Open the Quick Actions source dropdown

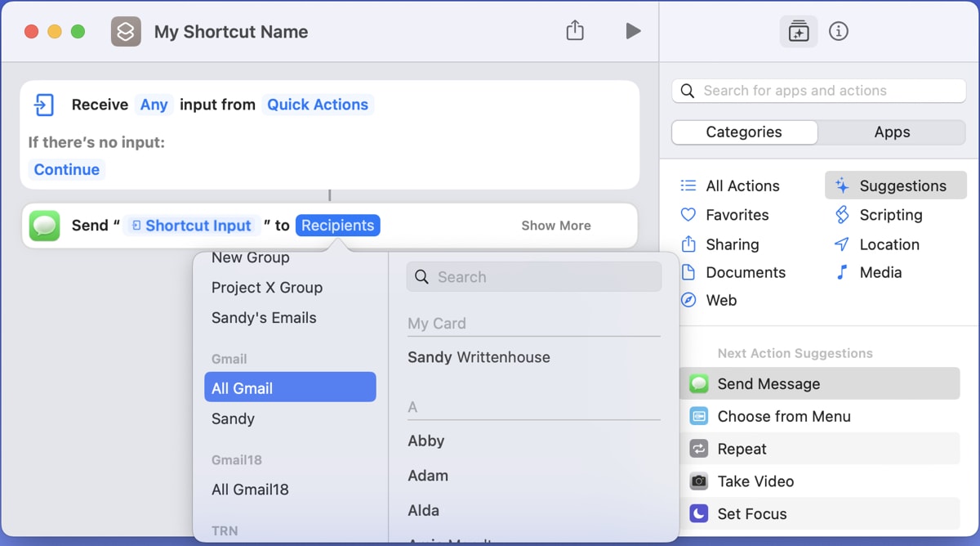tap(318, 105)
